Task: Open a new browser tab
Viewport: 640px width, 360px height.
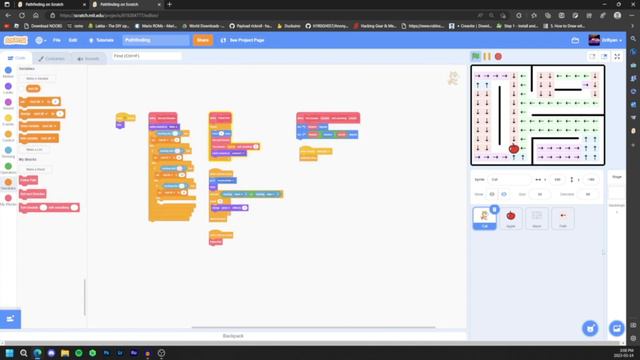Action: tap(169, 4)
